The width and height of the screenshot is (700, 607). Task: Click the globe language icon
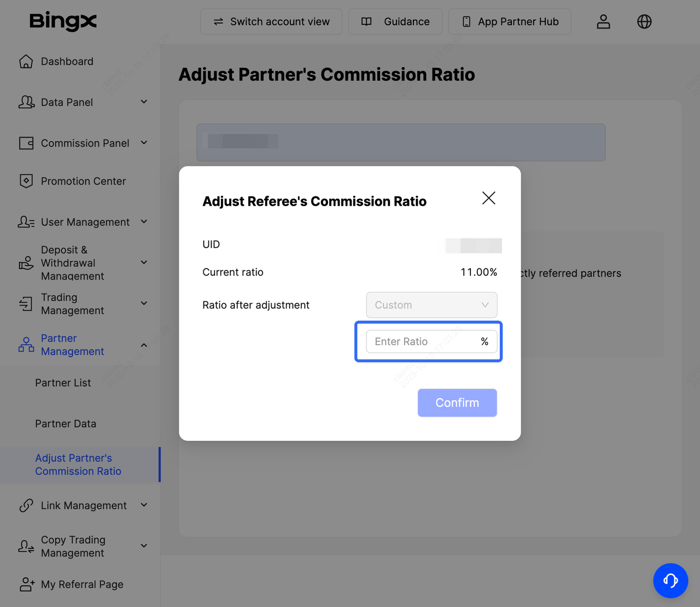[644, 22]
